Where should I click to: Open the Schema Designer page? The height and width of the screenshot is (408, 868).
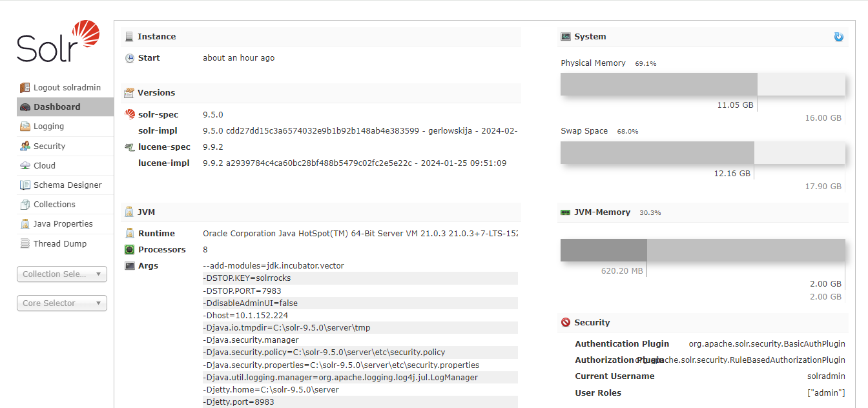coord(68,185)
